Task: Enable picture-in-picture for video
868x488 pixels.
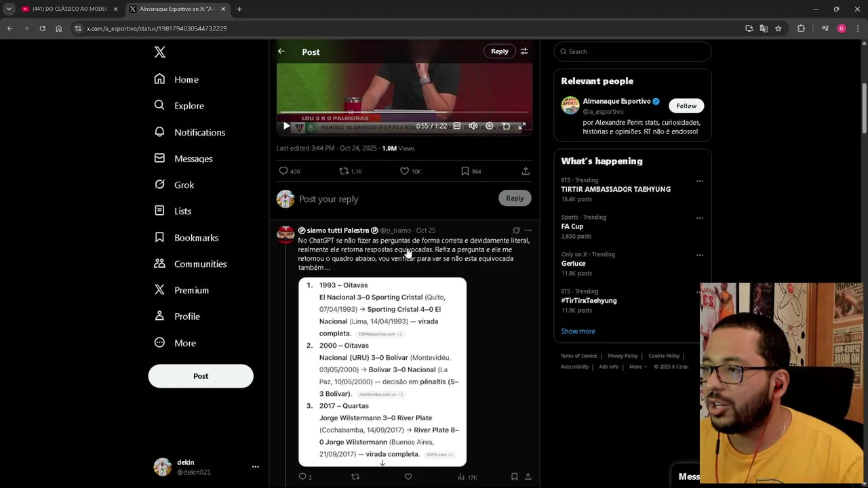Action: (x=506, y=126)
